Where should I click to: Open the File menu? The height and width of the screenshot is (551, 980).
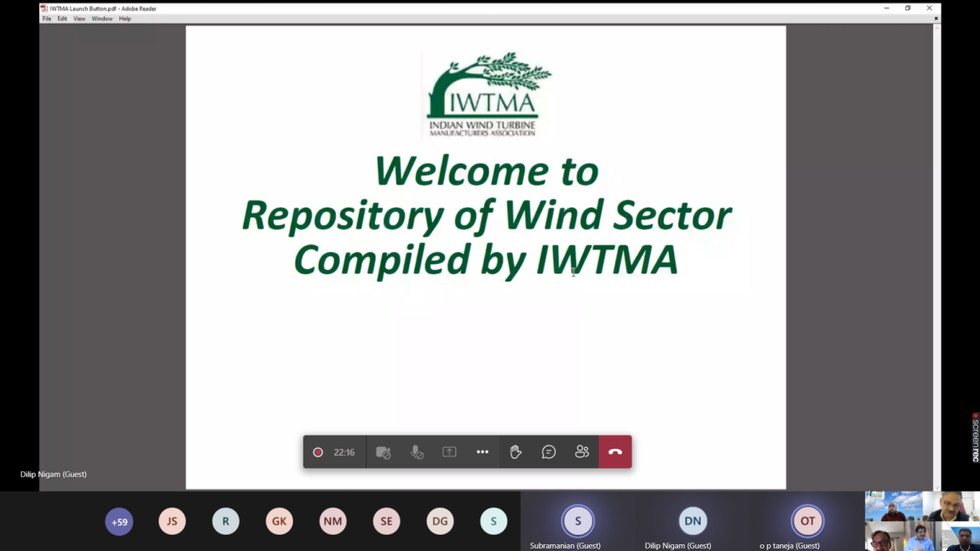(x=47, y=19)
